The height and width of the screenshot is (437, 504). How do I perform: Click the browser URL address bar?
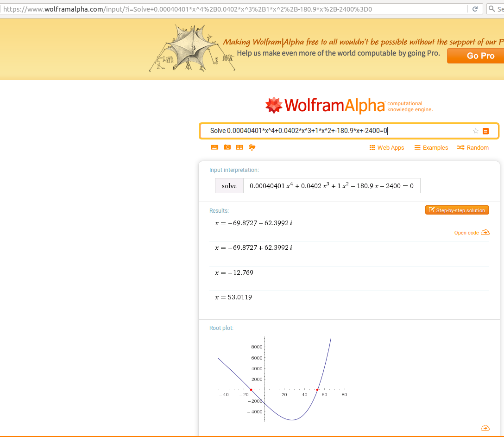(x=234, y=9)
